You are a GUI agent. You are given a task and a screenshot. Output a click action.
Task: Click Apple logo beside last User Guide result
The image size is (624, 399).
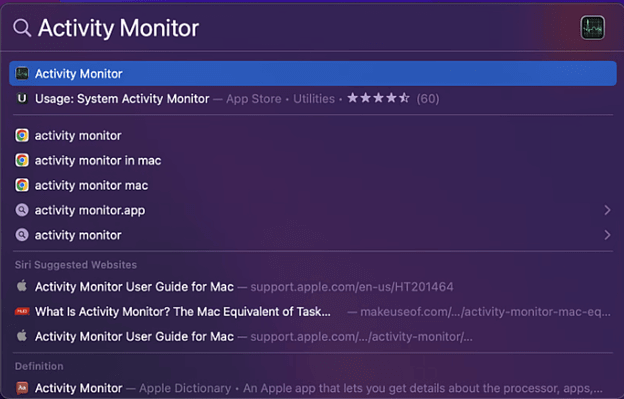[22, 336]
